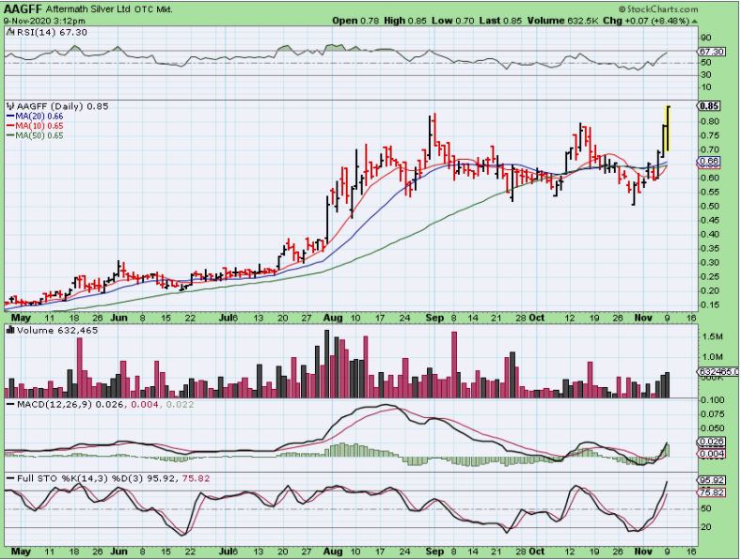Click the copyright symbol of StockCharts.com
The height and width of the screenshot is (560, 741).
(x=622, y=9)
